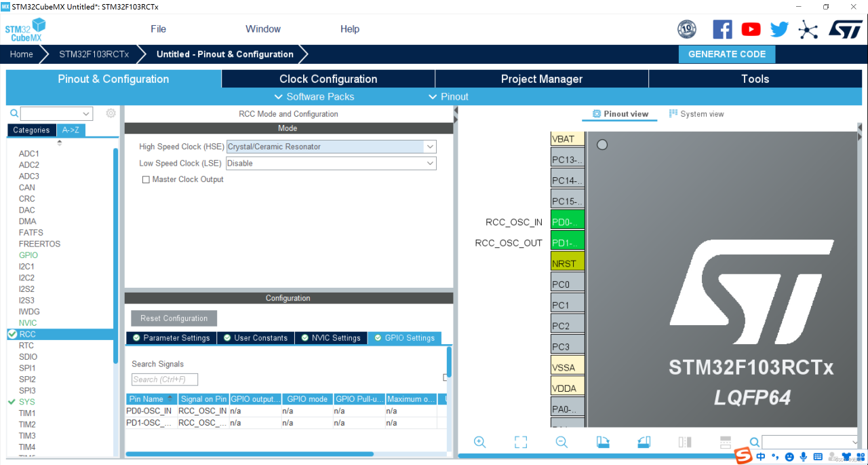
Task: Toggle Chinese input mode indicator
Action: (x=762, y=456)
